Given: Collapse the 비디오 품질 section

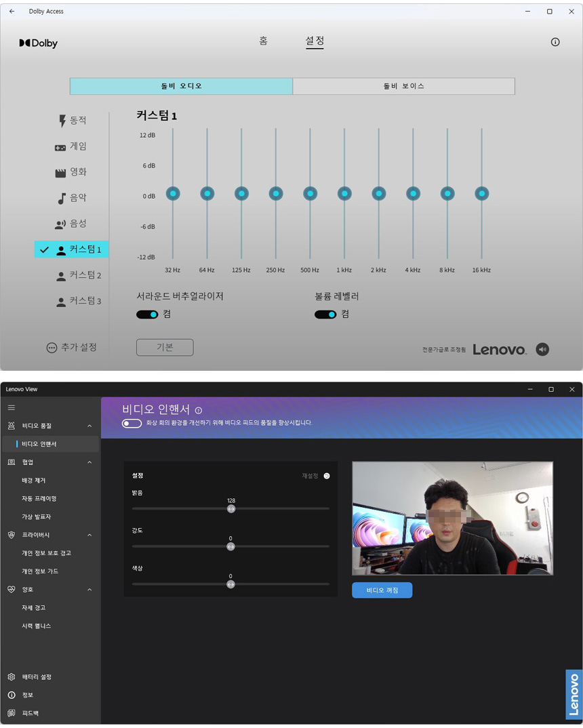Looking at the screenshot, I should [x=89, y=426].
